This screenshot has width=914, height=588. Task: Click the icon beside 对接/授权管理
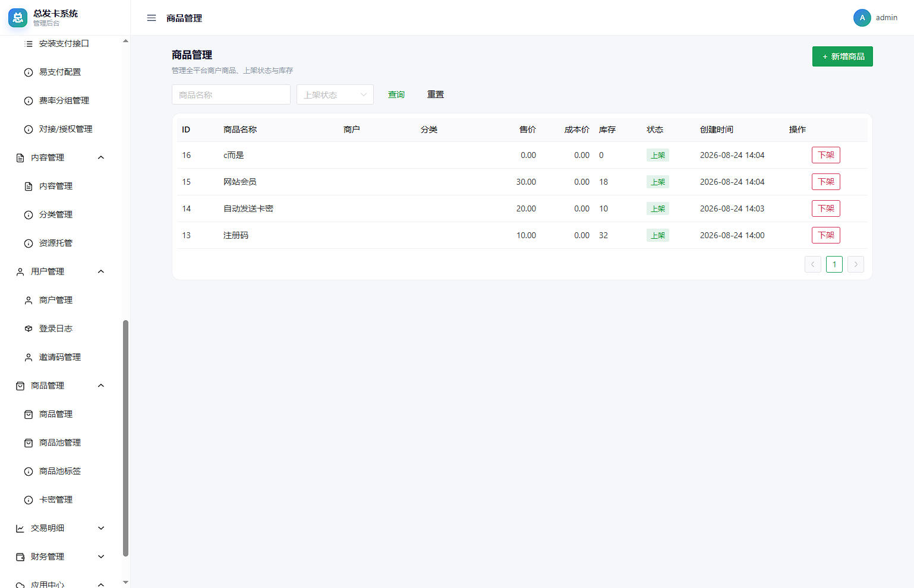29,129
